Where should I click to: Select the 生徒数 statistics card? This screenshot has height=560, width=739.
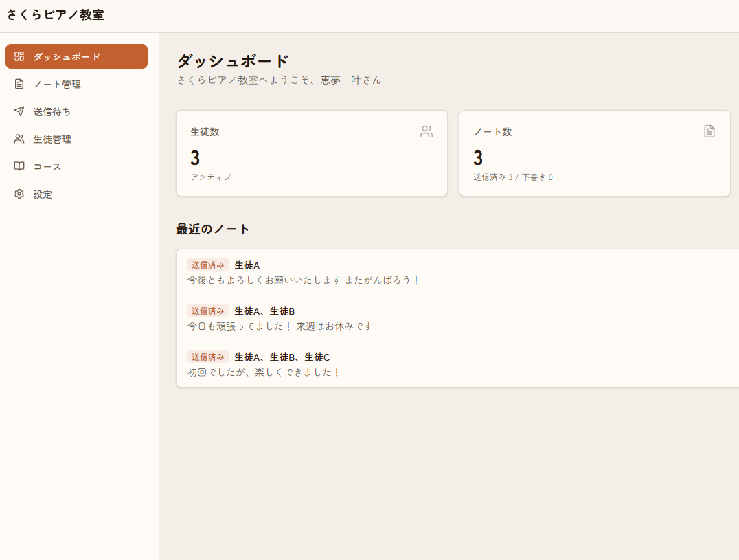(312, 153)
